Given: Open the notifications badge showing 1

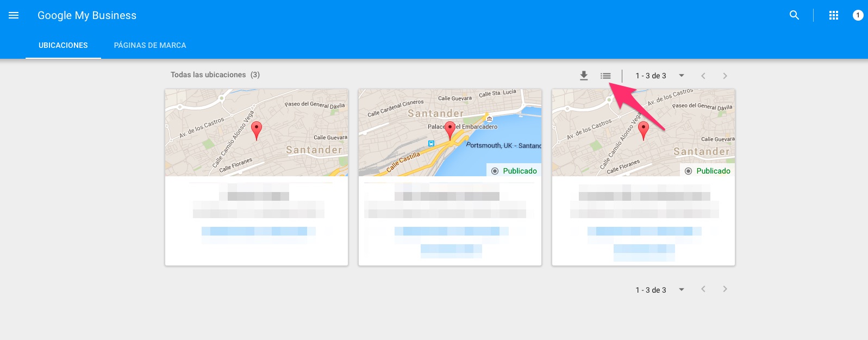Looking at the screenshot, I should (x=858, y=15).
